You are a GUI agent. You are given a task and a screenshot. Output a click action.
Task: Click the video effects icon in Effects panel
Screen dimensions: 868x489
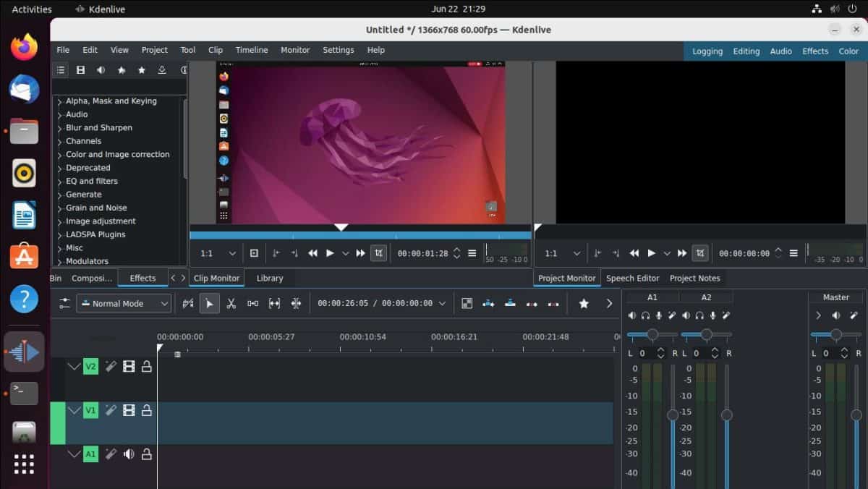(80, 70)
